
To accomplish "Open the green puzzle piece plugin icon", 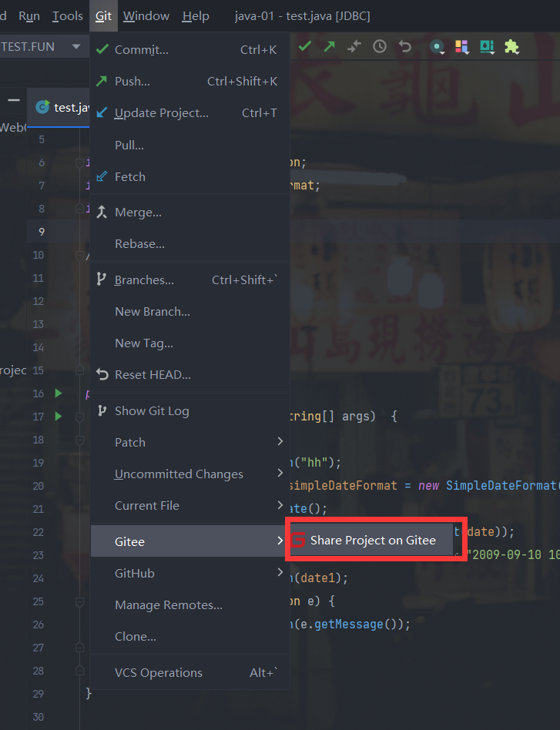I will 511,46.
